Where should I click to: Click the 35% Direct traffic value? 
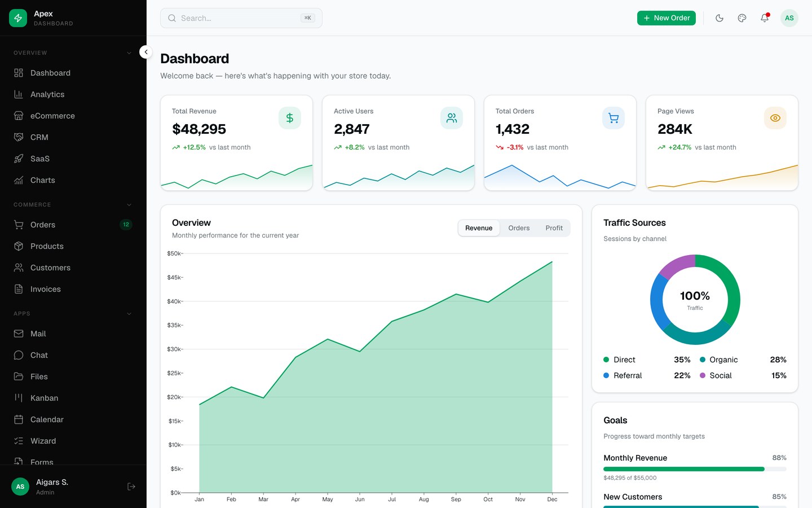pyautogui.click(x=682, y=360)
